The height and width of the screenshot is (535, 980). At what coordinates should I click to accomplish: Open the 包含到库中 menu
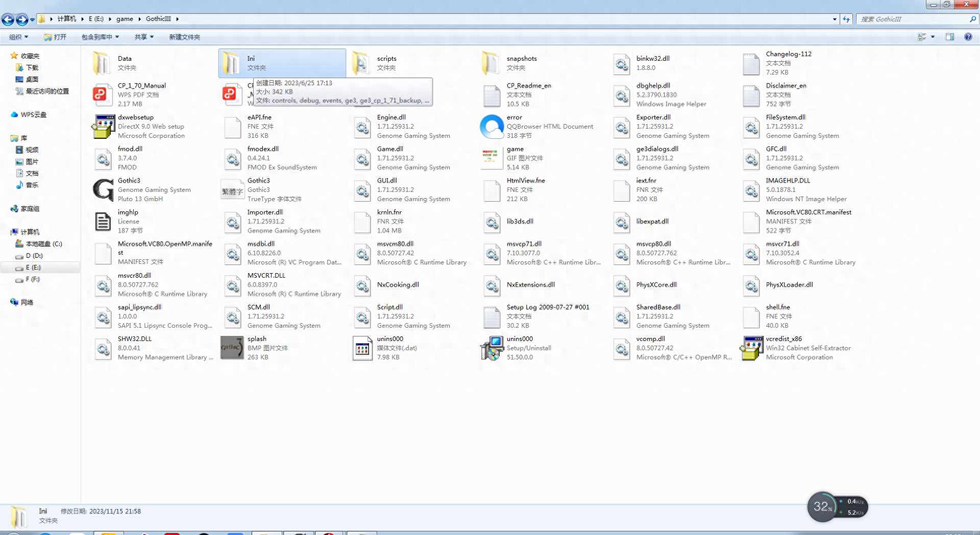[100, 37]
